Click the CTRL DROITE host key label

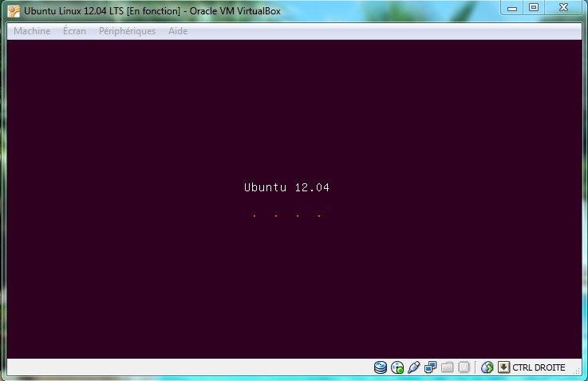click(539, 368)
